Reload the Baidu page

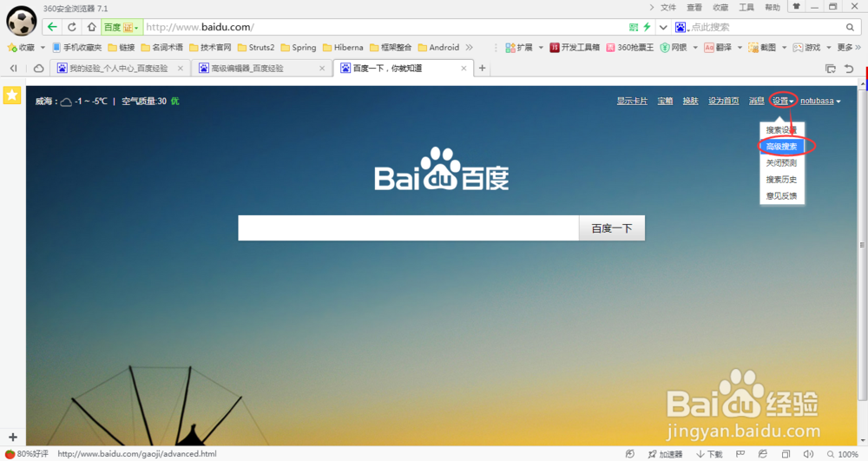point(72,27)
